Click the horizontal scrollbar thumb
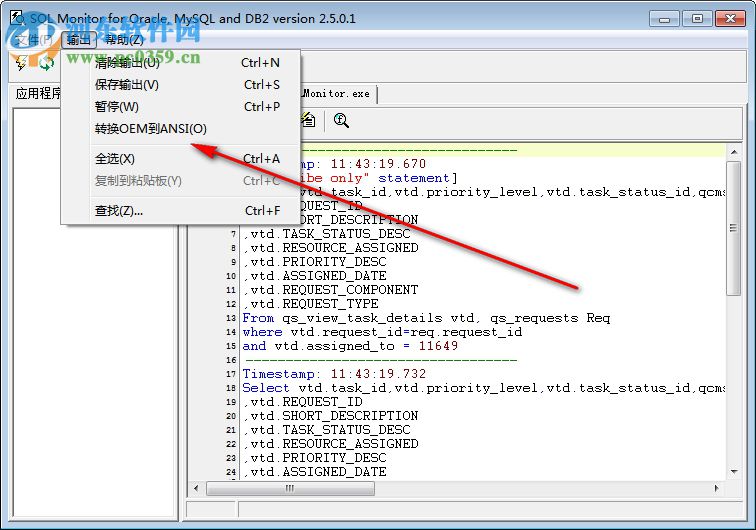The height and width of the screenshot is (530, 756). tap(290, 488)
